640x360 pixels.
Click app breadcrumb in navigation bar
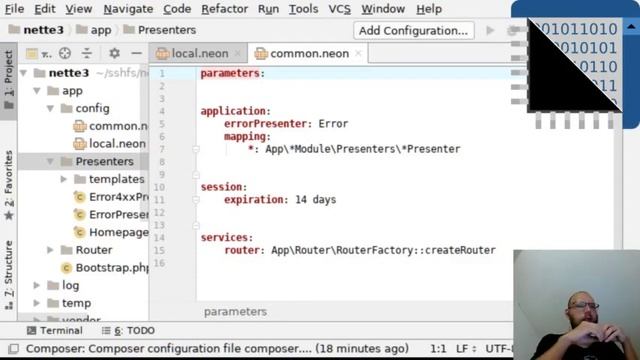94,30
